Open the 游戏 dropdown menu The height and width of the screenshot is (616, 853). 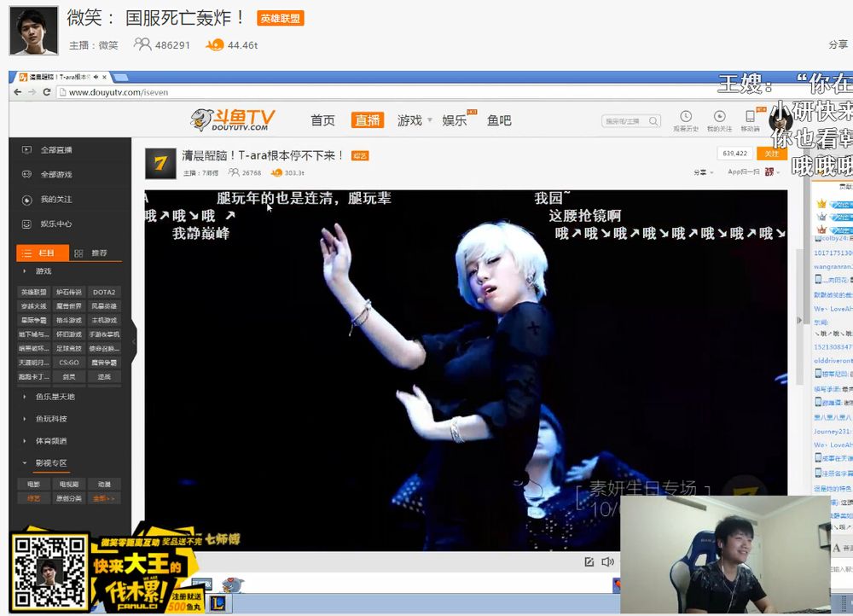pos(415,120)
